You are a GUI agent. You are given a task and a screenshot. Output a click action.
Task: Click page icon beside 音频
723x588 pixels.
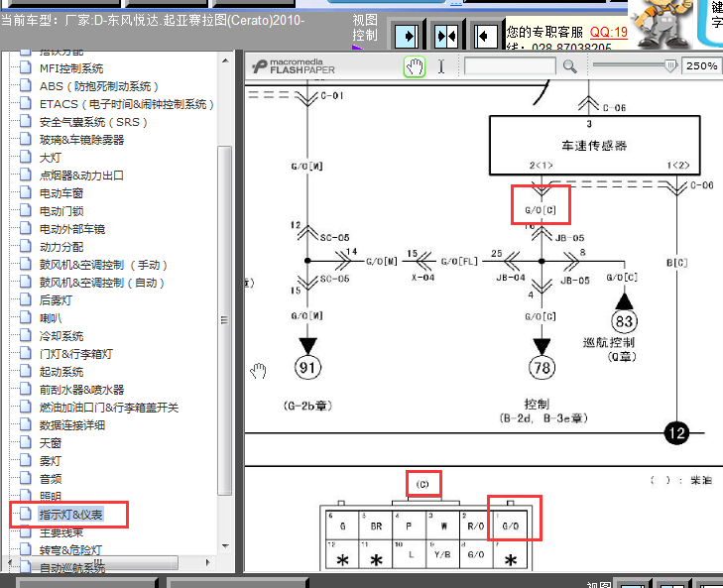[x=26, y=478]
